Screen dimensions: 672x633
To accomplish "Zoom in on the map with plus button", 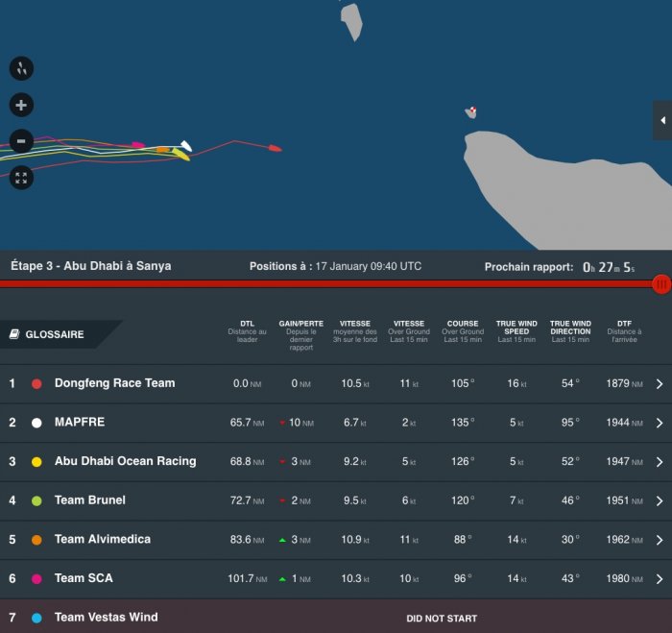I will click(21, 105).
